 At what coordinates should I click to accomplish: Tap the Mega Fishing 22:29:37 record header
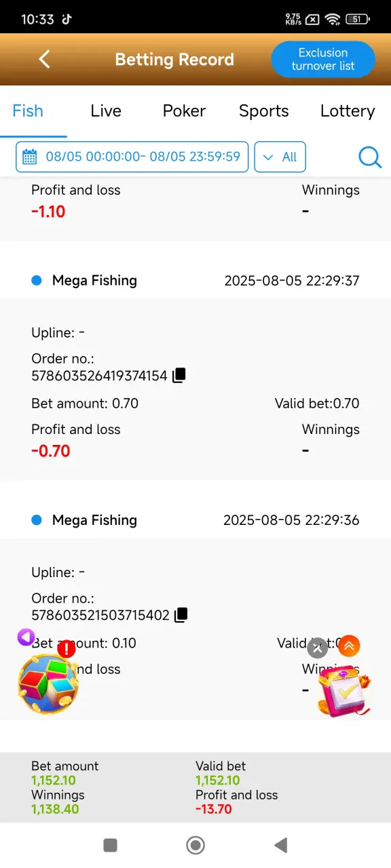195,280
